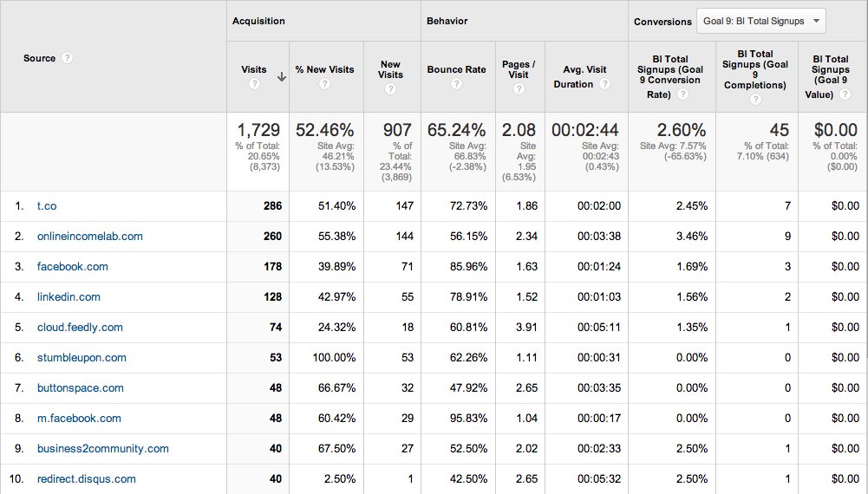Sort by % New Visits column header
The width and height of the screenshot is (868, 494).
pos(324,69)
